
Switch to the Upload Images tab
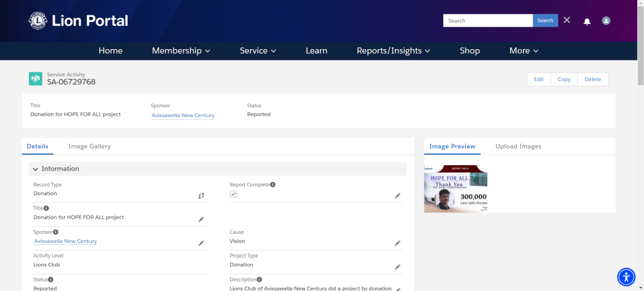518,146
